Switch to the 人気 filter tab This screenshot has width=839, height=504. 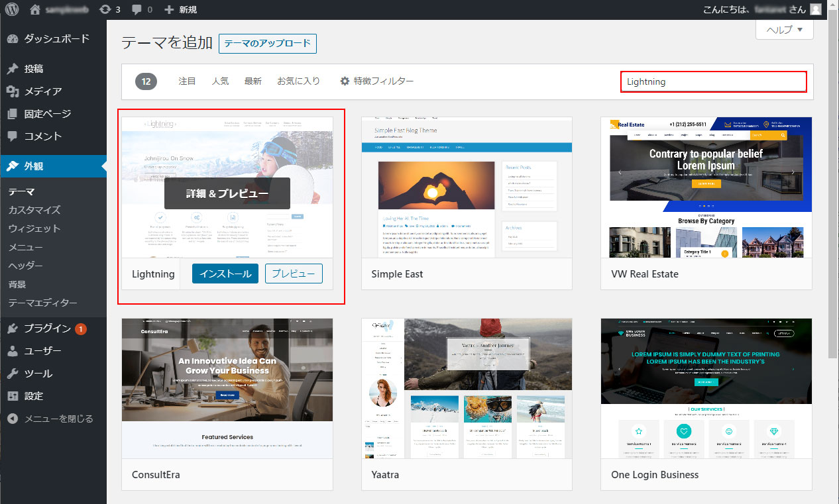tap(220, 81)
